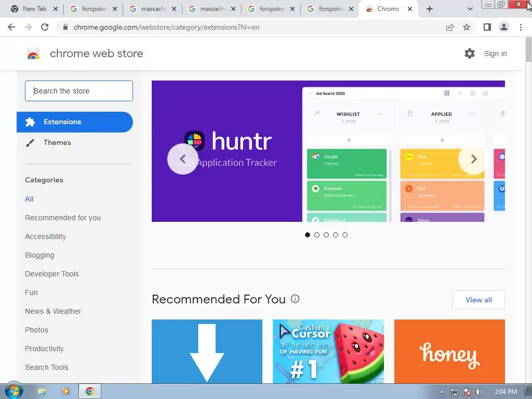The height and width of the screenshot is (399, 532).
Task: Open the Blogging category
Action: coord(39,255)
